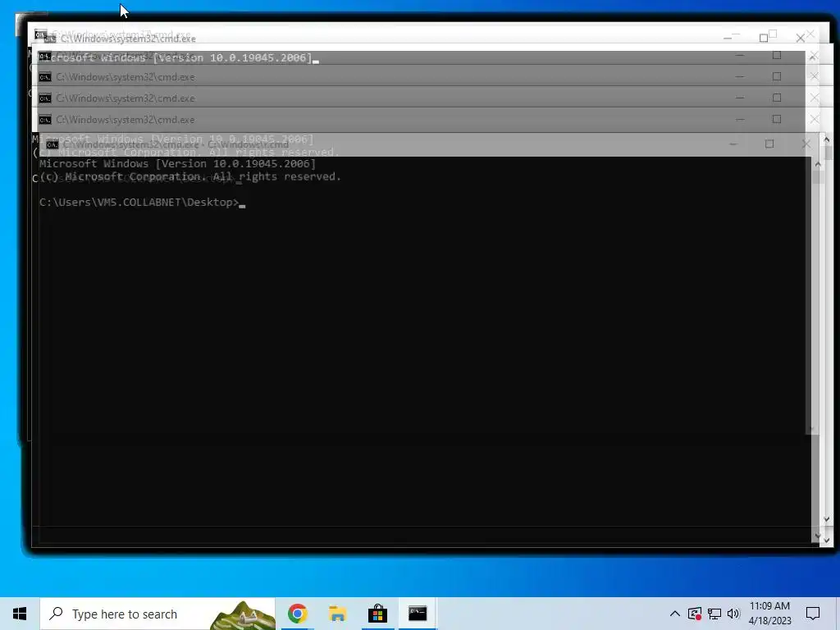The width and height of the screenshot is (840, 630).
Task: Open Microsoft Store from the taskbar
Action: 377,614
